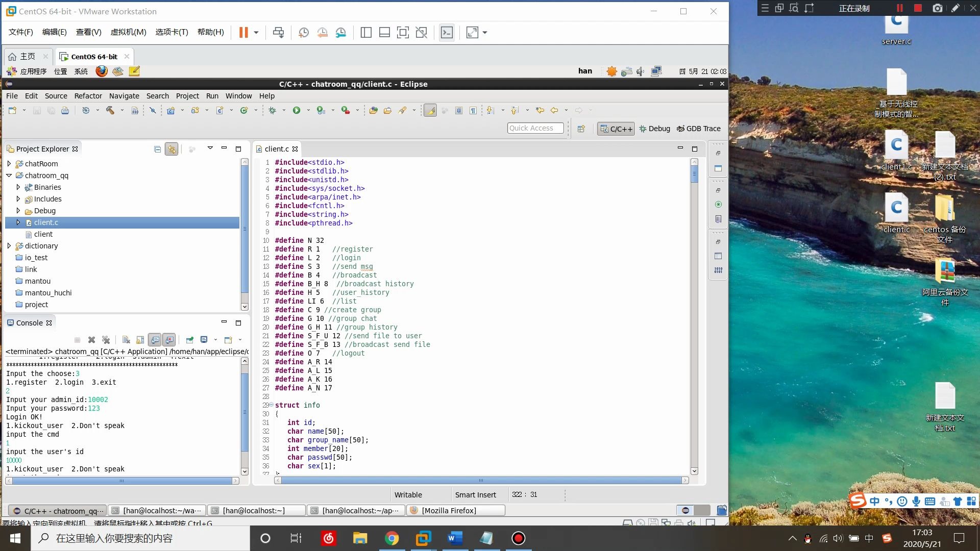Click the Quick Access search field
The height and width of the screenshot is (551, 980).
coord(535,128)
